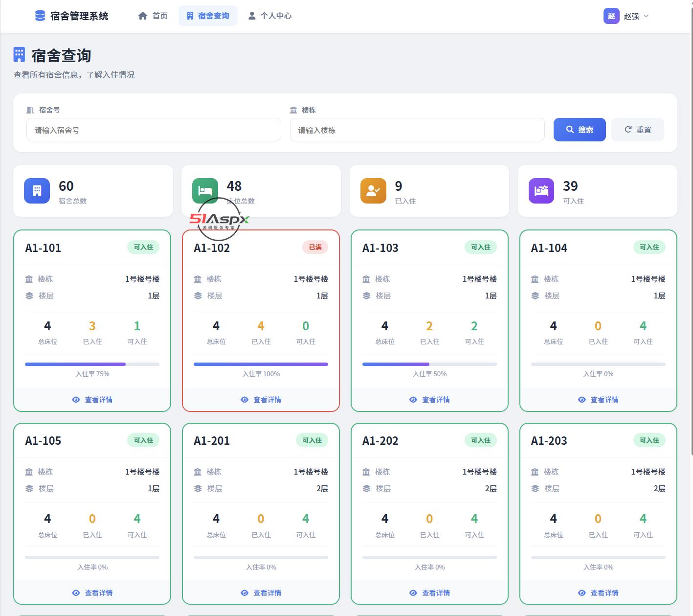Click the 2层 floor value in card A1-201
This screenshot has width=693, height=616.
(322, 488)
